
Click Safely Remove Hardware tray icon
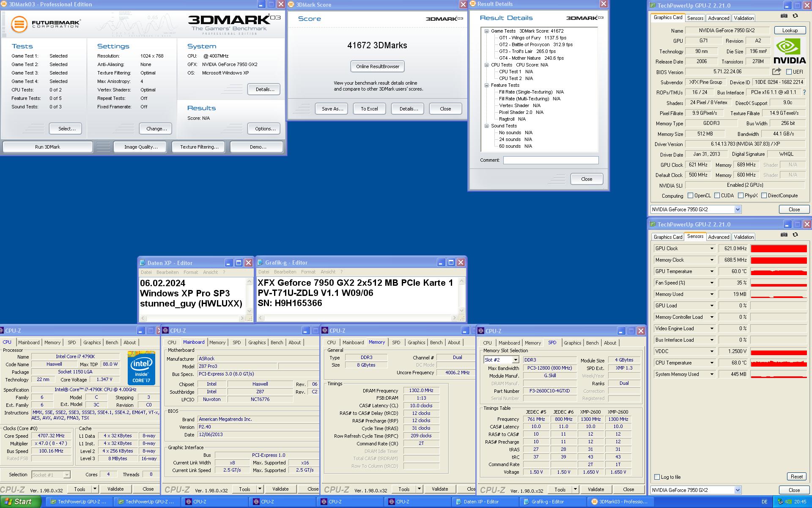click(x=781, y=502)
